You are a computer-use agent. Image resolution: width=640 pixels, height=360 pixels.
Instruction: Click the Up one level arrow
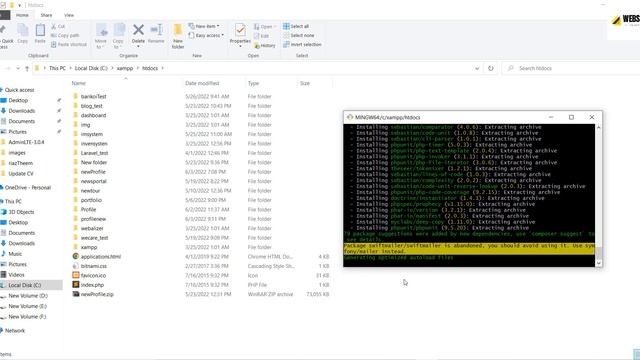pyautogui.click(x=27, y=68)
